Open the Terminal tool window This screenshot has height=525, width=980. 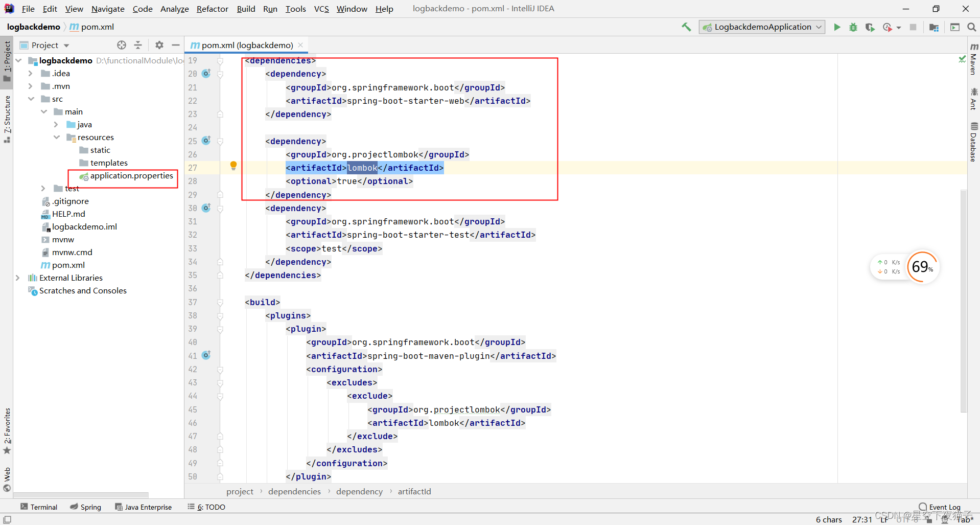coord(39,507)
